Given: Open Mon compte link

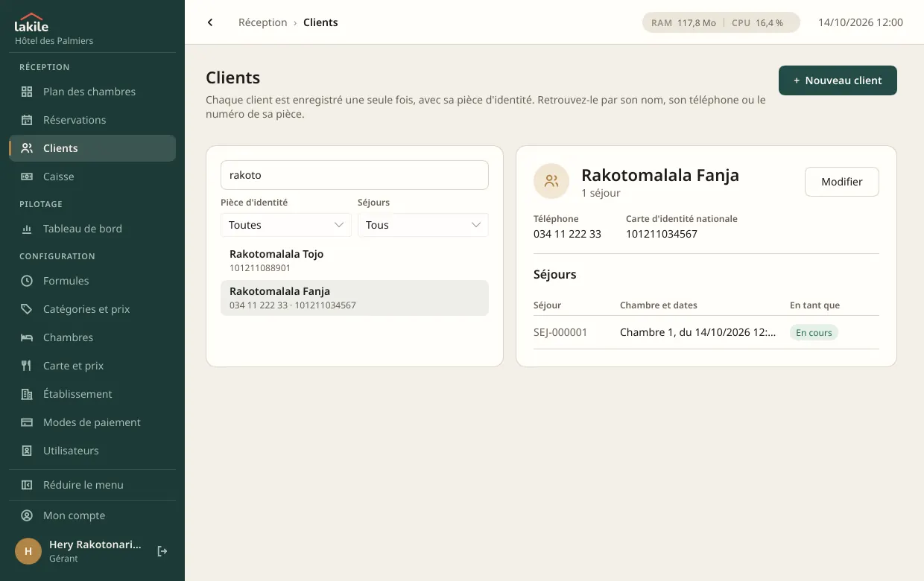Looking at the screenshot, I should [x=92, y=515].
